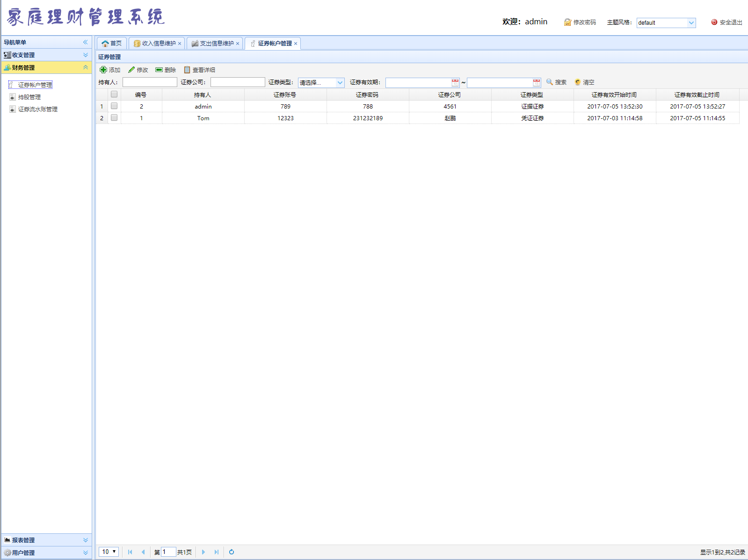Image resolution: width=748 pixels, height=560 pixels.
Task: Close the 证券帐户管理 tab
Action: [x=296, y=44]
